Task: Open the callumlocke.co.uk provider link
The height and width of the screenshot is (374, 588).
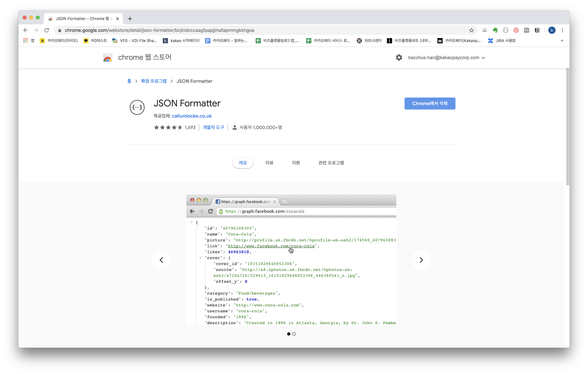Action: [x=192, y=116]
